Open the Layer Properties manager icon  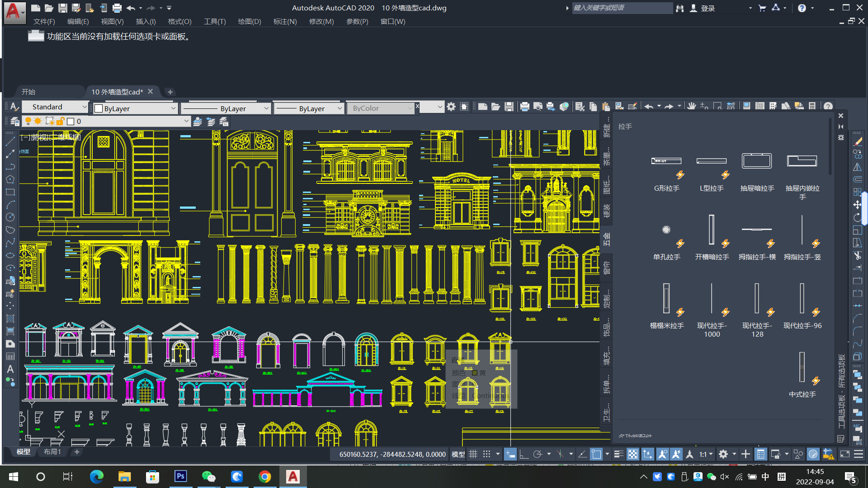[x=15, y=121]
